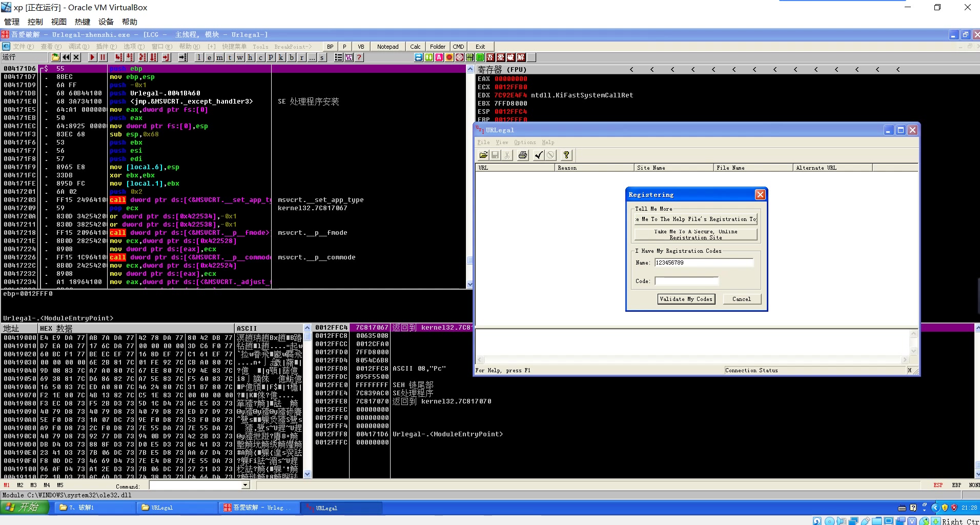Open Threads window with 't' button
Screen dimensions: 980x525
coord(230,57)
